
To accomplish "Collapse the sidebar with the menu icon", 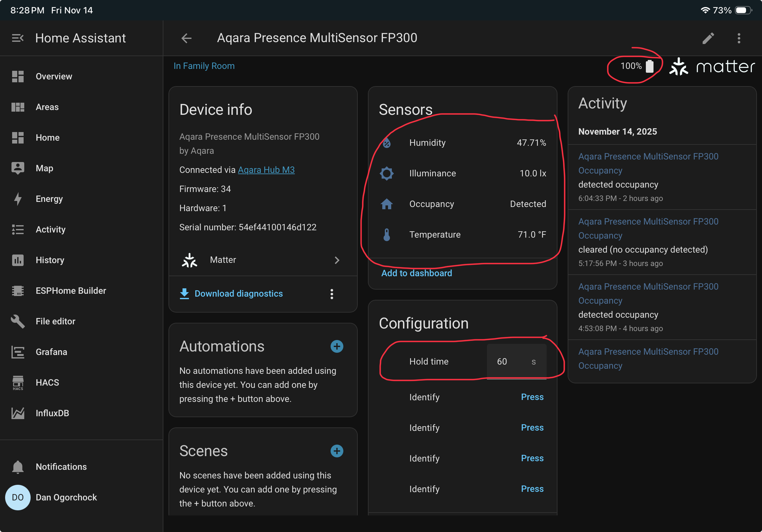I will [18, 38].
